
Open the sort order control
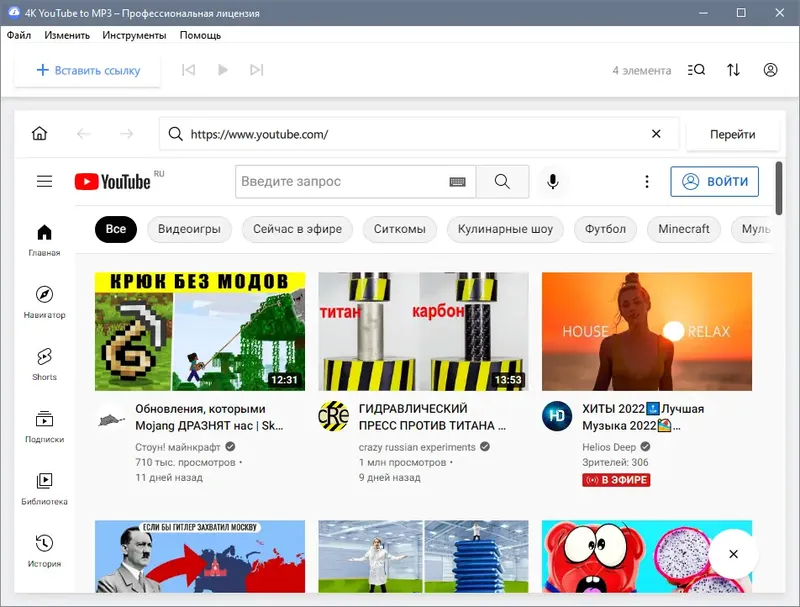click(734, 70)
